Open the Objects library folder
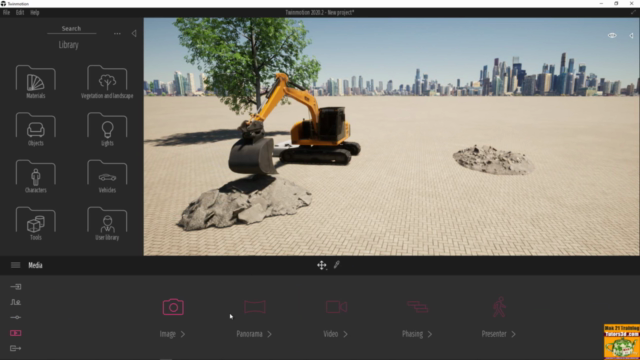Image resolution: width=640 pixels, height=360 pixels. pyautogui.click(x=36, y=129)
